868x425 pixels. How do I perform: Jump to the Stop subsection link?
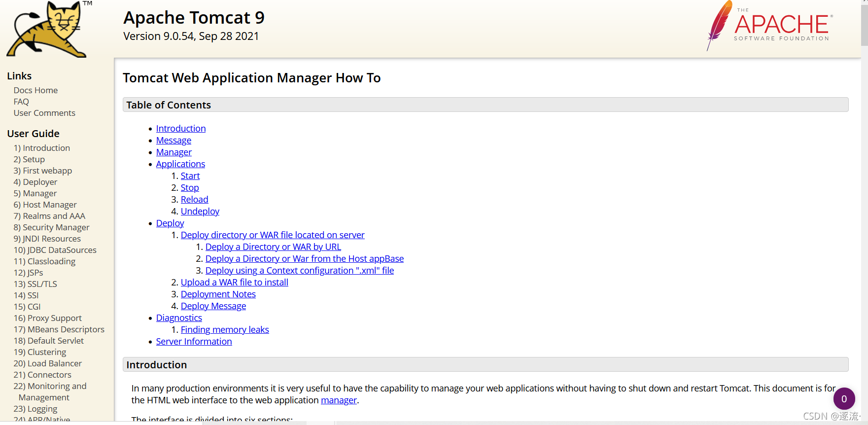[x=190, y=188]
